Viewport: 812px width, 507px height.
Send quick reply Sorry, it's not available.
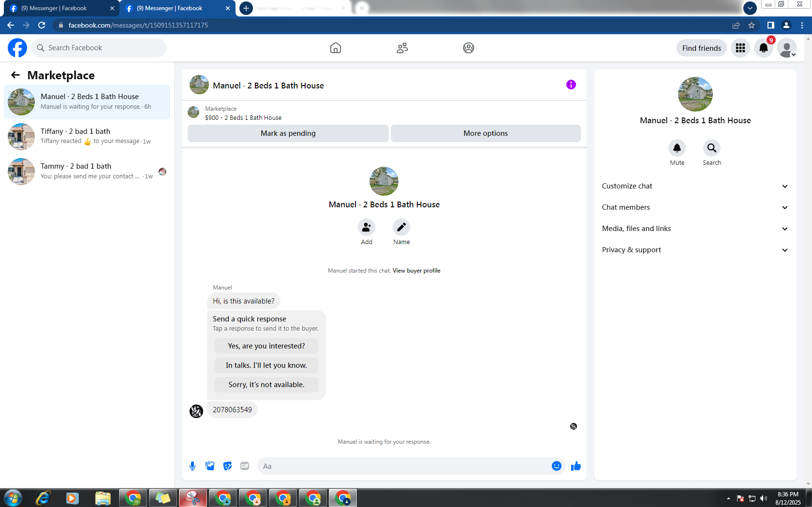pos(266,385)
